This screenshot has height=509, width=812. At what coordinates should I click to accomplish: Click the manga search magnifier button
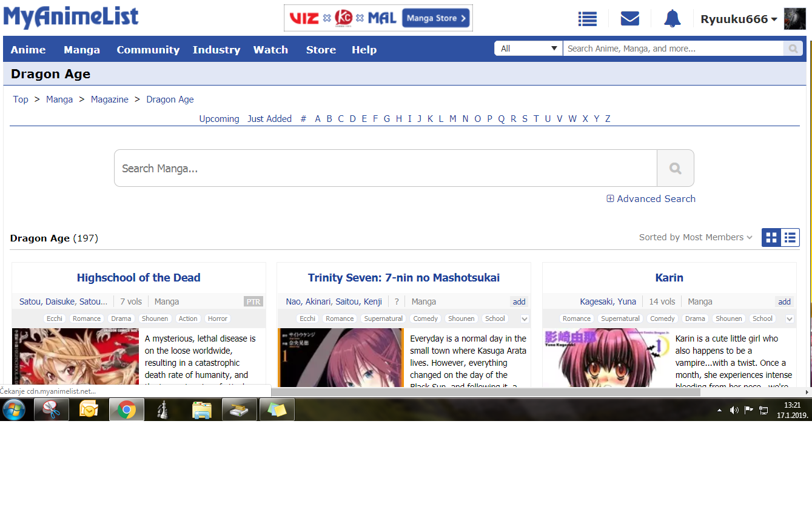click(x=675, y=168)
